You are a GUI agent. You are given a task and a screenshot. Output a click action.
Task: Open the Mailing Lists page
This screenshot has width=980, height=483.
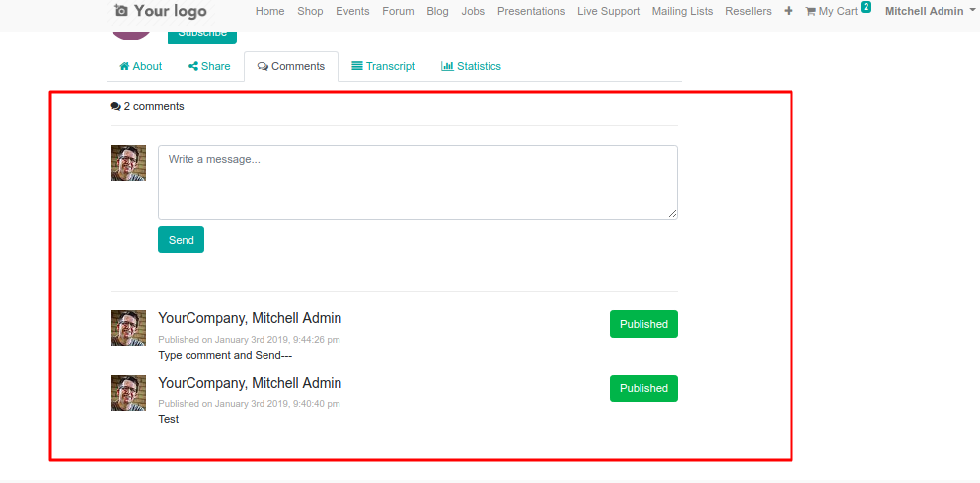pos(683,11)
